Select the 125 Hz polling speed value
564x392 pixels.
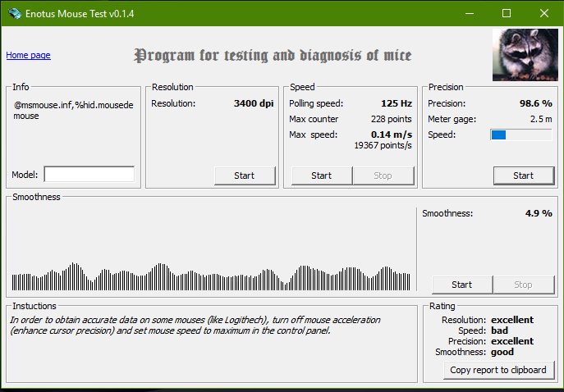[x=396, y=103]
